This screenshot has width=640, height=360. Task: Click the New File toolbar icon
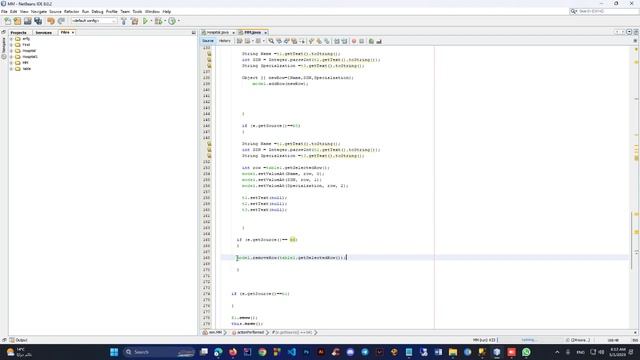click(7, 21)
